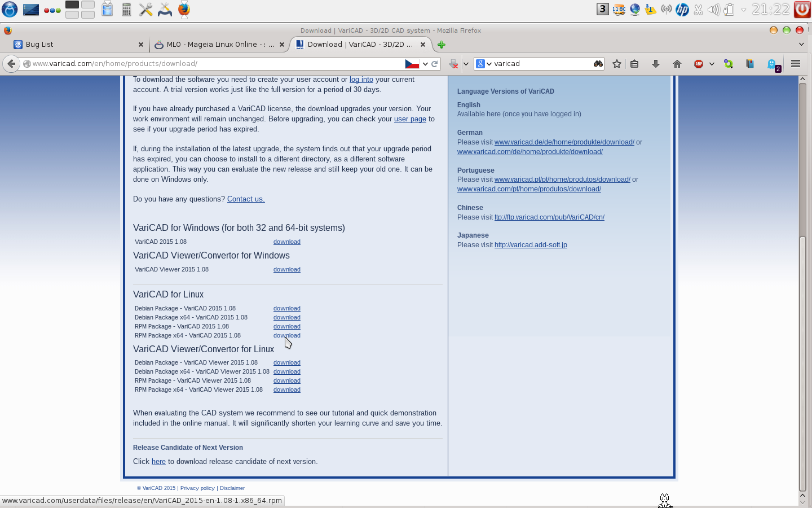
Task: Click the show desktop panel icon
Action: 31,10
